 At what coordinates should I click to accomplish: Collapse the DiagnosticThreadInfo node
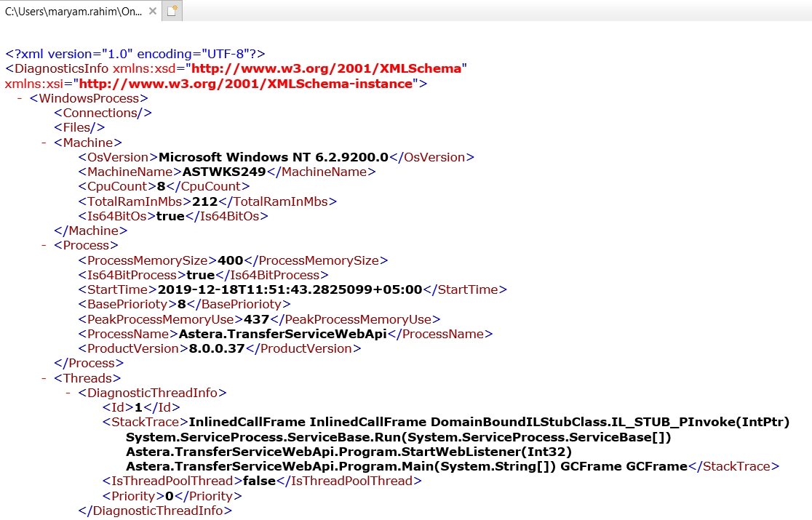68,392
